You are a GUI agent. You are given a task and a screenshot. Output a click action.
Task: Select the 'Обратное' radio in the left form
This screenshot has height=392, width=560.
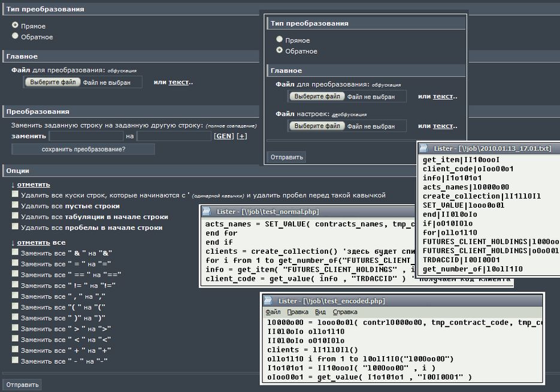(16, 37)
